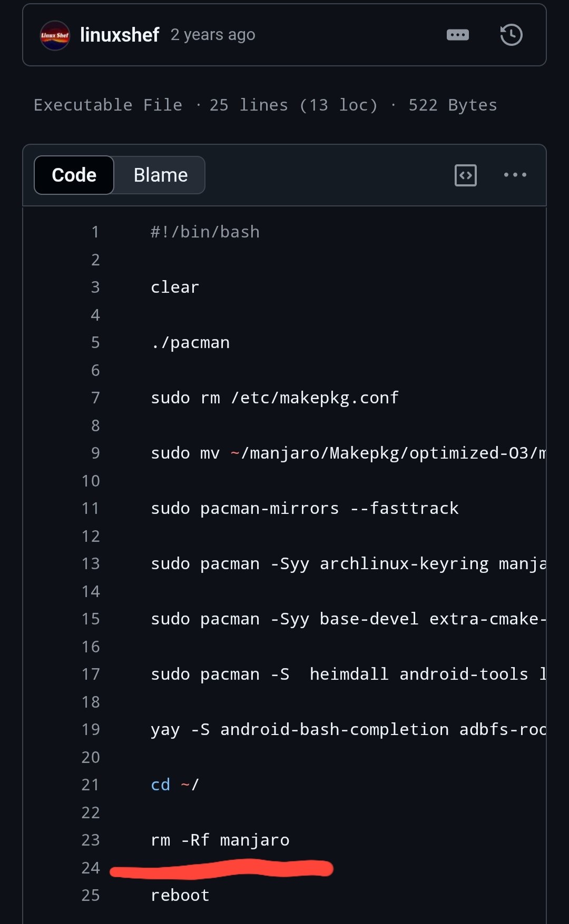The image size is (569, 924).
Task: Switch to the Code view
Action: (74, 175)
